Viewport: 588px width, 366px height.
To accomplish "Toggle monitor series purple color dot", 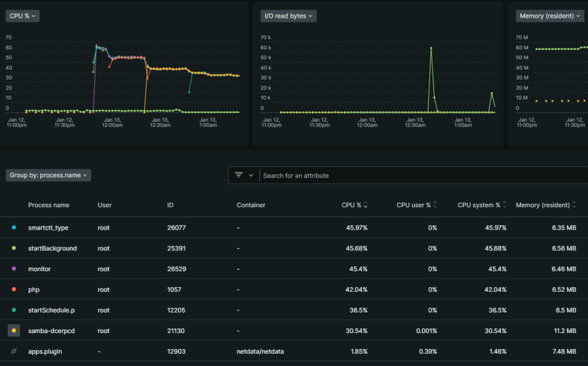I will (x=14, y=269).
